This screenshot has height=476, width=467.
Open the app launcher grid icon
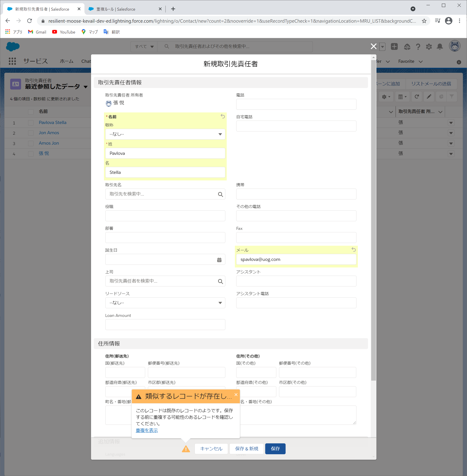point(12,61)
